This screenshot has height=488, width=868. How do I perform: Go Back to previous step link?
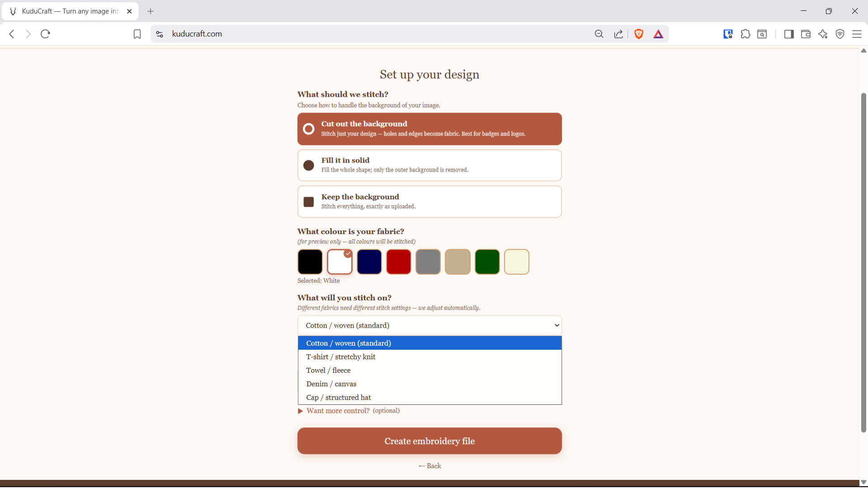(x=429, y=466)
